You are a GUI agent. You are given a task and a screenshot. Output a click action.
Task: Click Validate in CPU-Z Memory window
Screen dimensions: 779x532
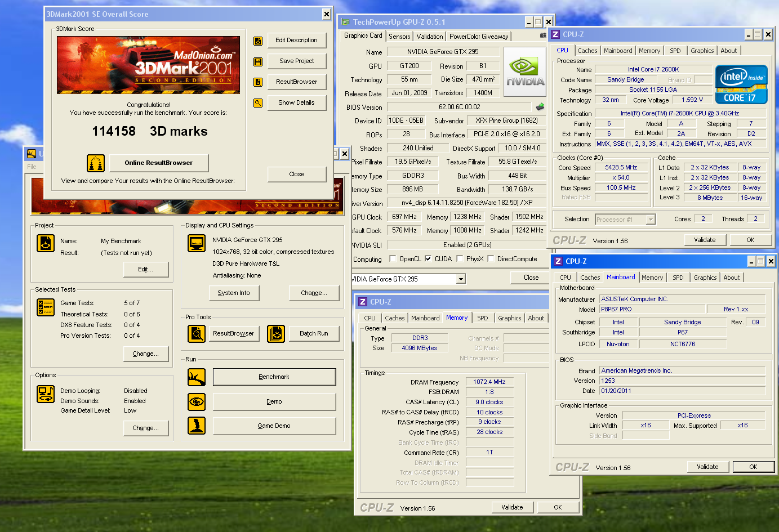tap(512, 508)
